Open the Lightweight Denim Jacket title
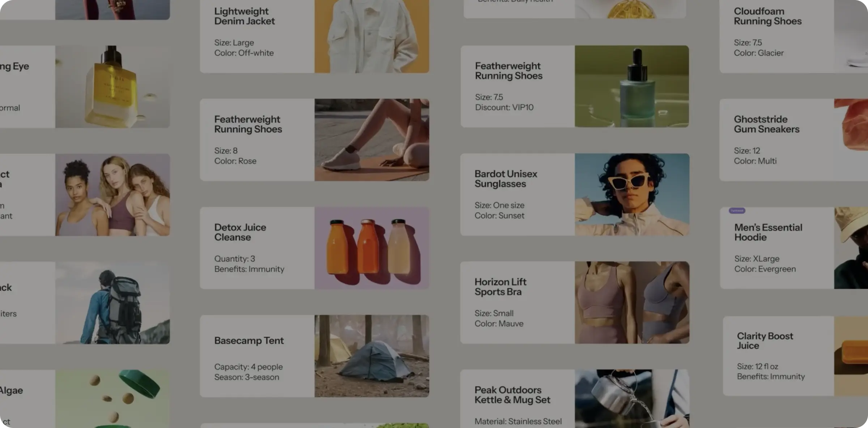Image resolution: width=868 pixels, height=428 pixels. point(244,16)
